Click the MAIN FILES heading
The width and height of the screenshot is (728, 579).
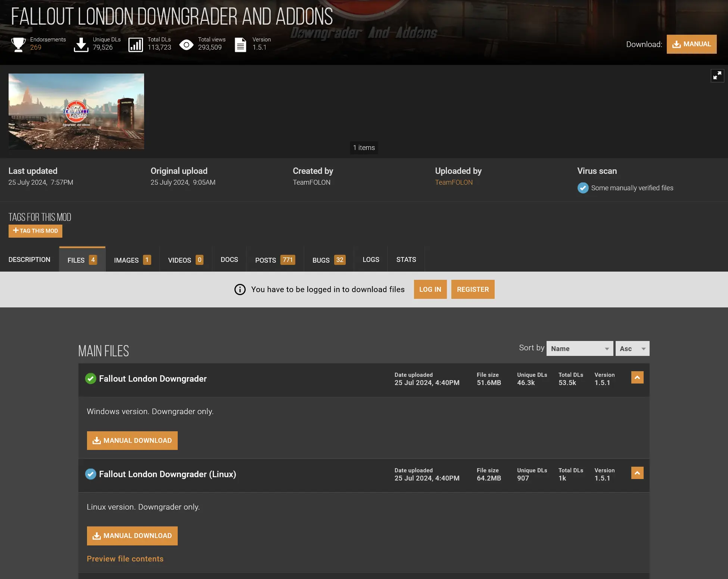click(103, 351)
